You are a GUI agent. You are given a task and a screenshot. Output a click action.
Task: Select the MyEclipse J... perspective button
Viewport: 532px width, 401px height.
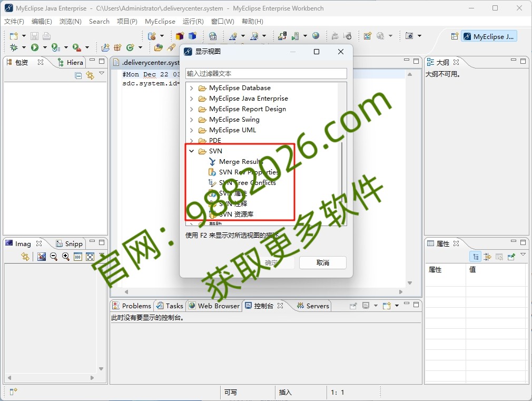[489, 36]
